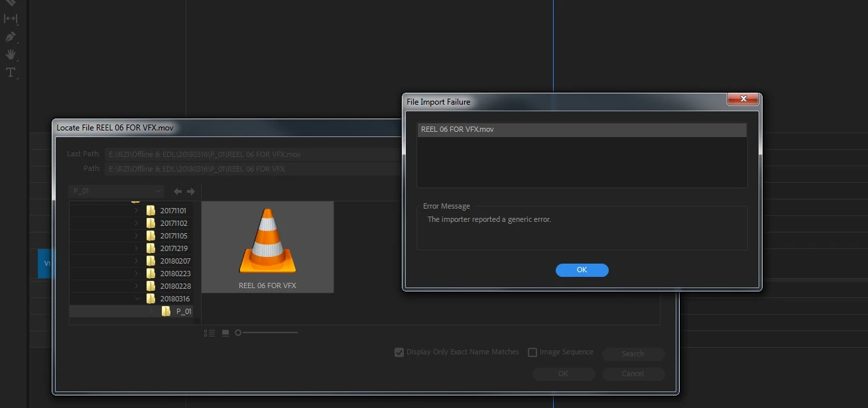The image size is (868, 408).
Task: Select the 20171105 folder name
Action: click(x=174, y=236)
